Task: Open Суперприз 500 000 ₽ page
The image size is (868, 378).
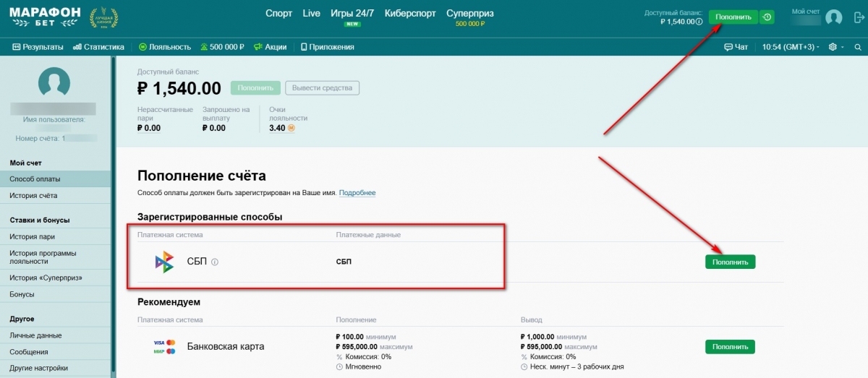Action: pyautogui.click(x=470, y=17)
